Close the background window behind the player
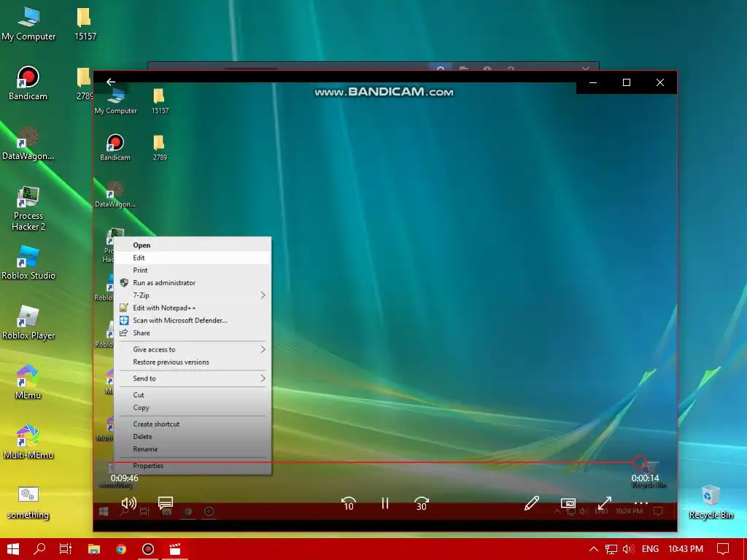Image resolution: width=747 pixels, height=560 pixels. click(x=586, y=68)
